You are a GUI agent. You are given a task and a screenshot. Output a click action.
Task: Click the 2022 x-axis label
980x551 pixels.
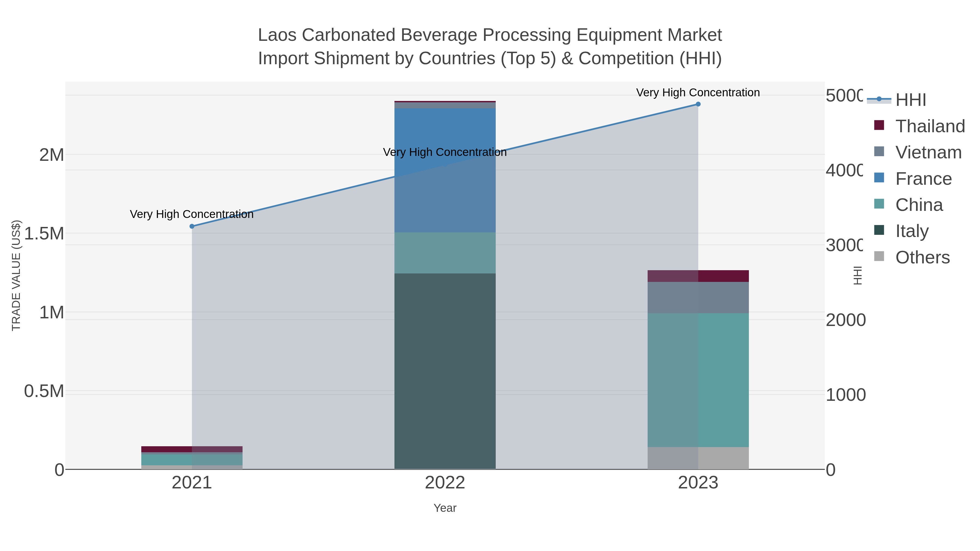click(x=445, y=483)
